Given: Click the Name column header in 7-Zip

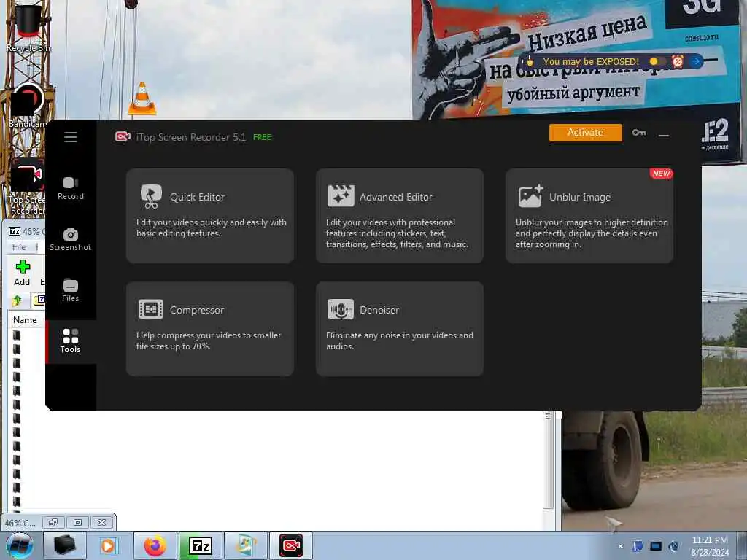Looking at the screenshot, I should coord(25,320).
